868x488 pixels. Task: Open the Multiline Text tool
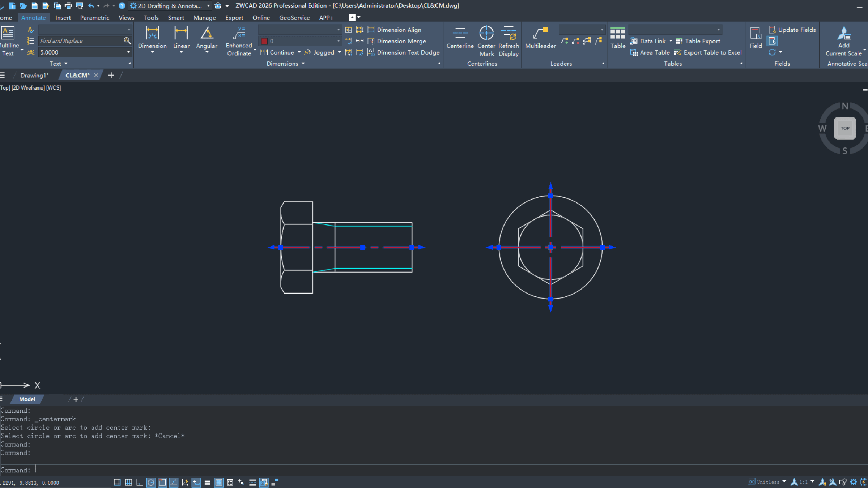(x=8, y=33)
